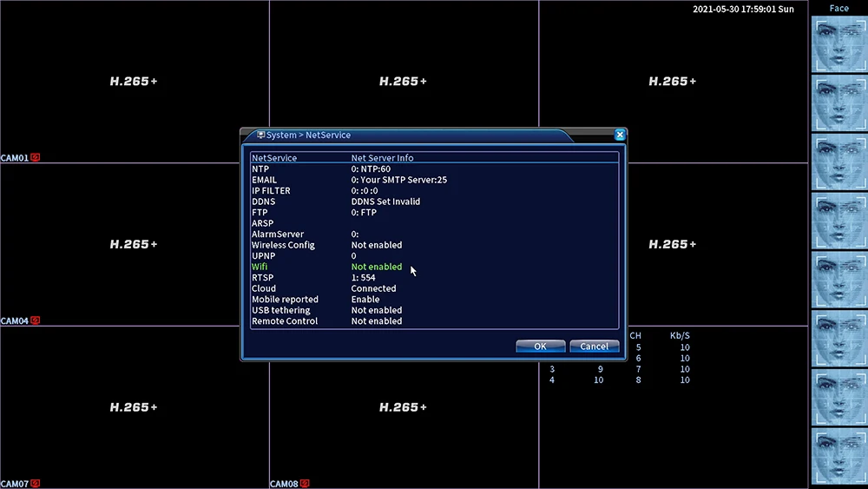Select the NTP service row
The height and width of the screenshot is (489, 868).
[435, 169]
